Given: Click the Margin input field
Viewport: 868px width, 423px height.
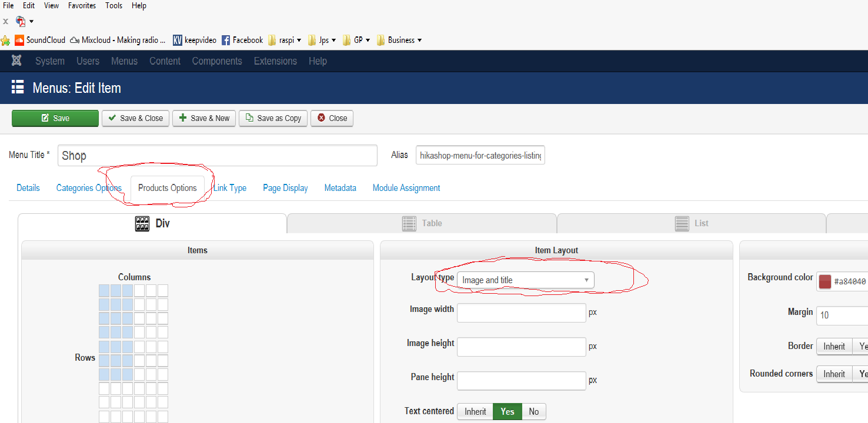Looking at the screenshot, I should (842, 315).
